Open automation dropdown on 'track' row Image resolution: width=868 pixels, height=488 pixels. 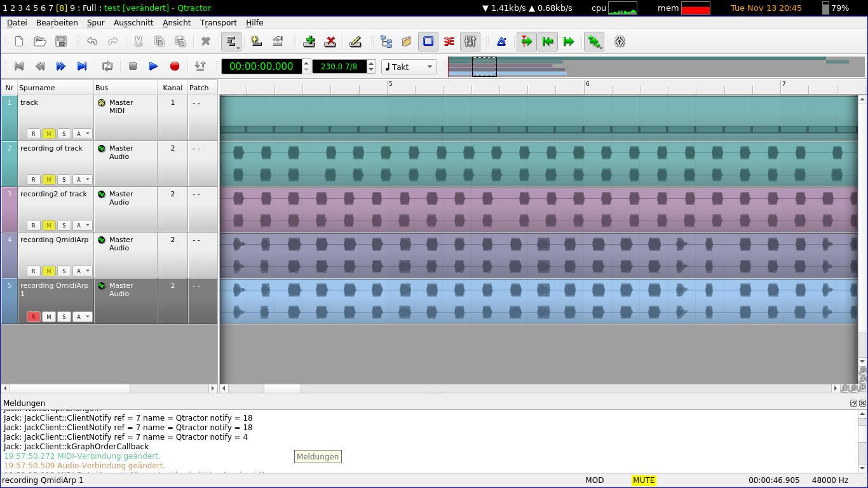pos(83,134)
